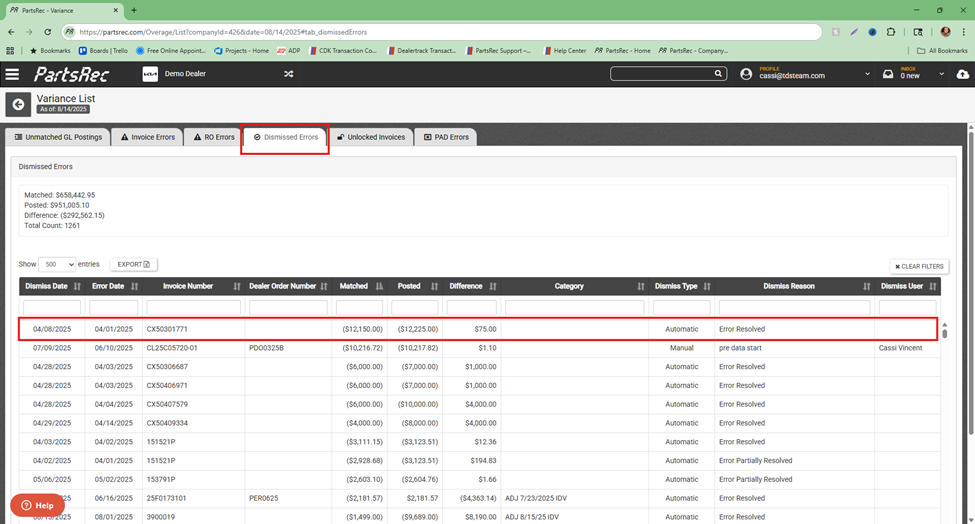
Task: Sort by Error Date column arrows
Action: pyautogui.click(x=134, y=287)
